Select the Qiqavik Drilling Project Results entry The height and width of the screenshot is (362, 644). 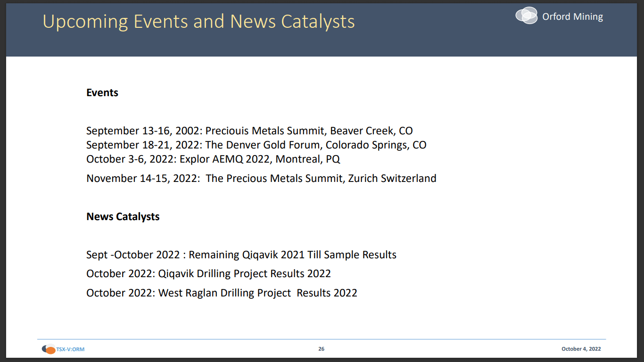coord(208,273)
